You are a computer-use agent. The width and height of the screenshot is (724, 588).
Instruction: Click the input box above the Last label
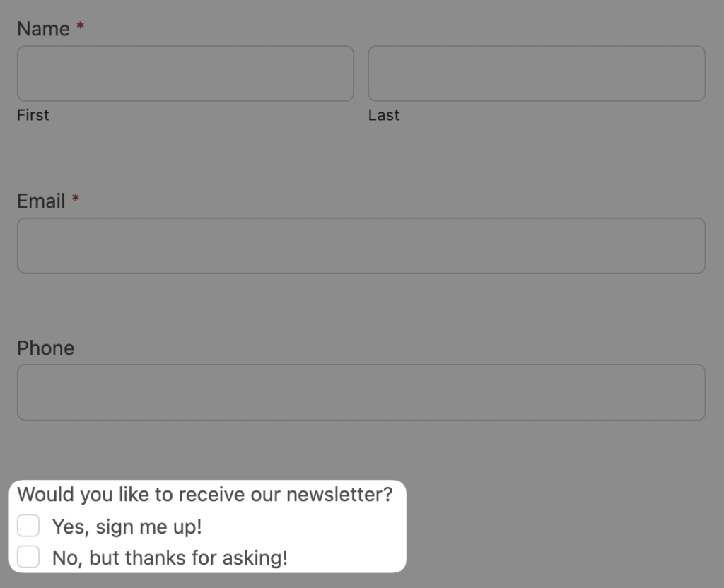point(536,73)
